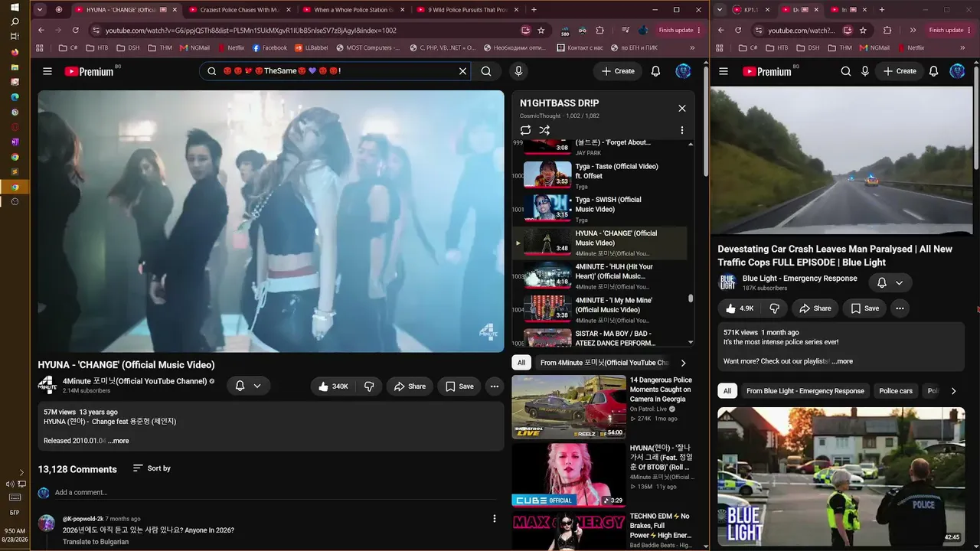Play 4MINUTE 'HUH (Hit Your Heart)' from playlist
The image size is (980, 551).
click(x=599, y=276)
